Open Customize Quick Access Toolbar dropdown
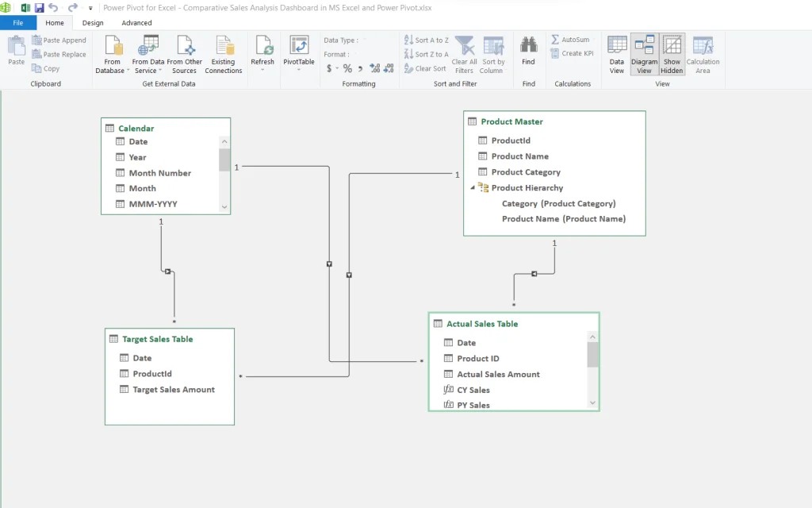 click(x=90, y=8)
